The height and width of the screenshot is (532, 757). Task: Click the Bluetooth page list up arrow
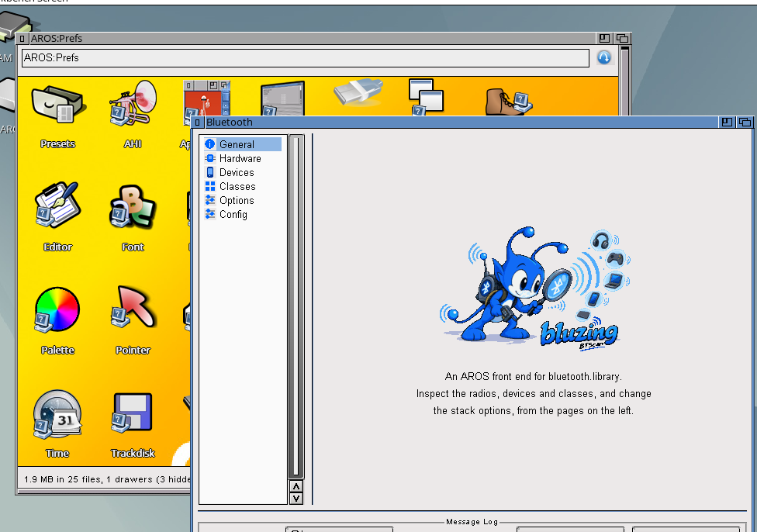pyautogui.click(x=296, y=486)
